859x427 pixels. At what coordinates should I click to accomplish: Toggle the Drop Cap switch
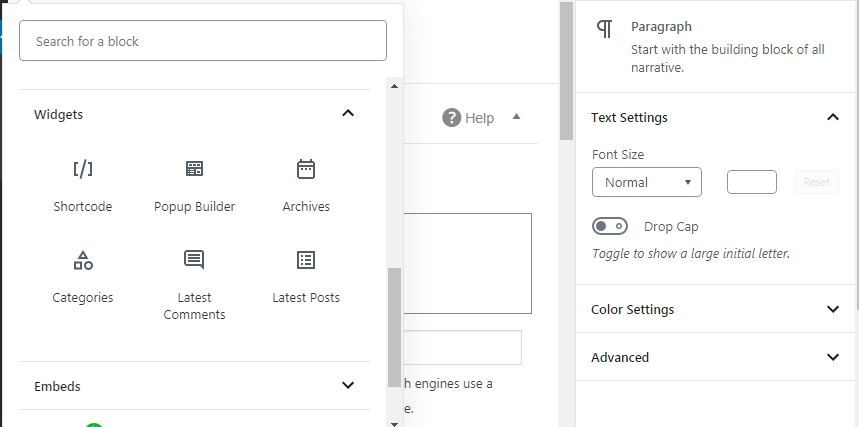tap(610, 226)
